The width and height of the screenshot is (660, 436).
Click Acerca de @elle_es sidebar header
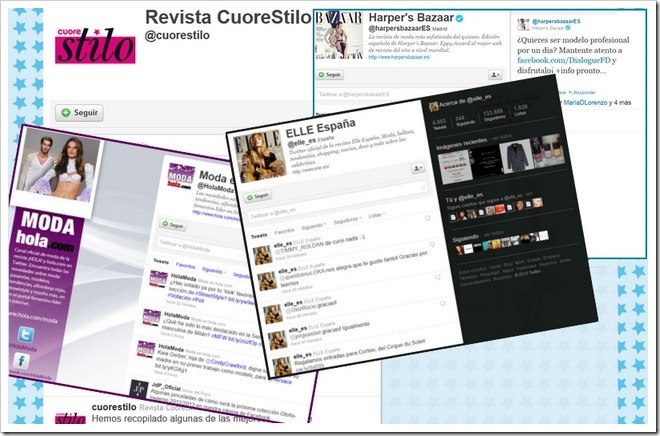[x=460, y=103]
